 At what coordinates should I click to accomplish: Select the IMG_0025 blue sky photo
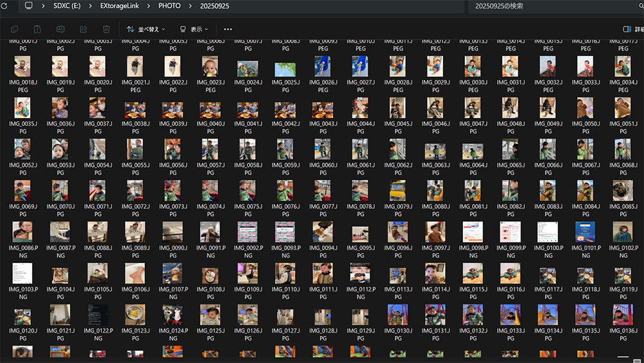pyautogui.click(x=285, y=69)
